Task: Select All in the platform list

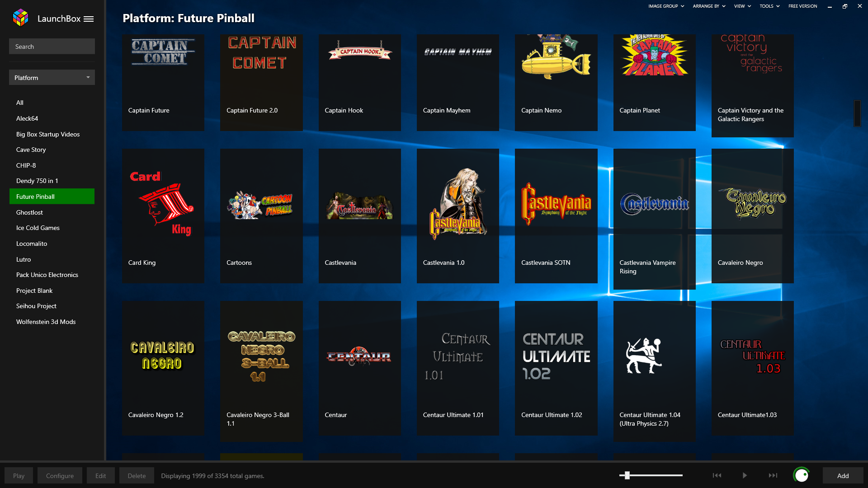Action: click(x=52, y=103)
